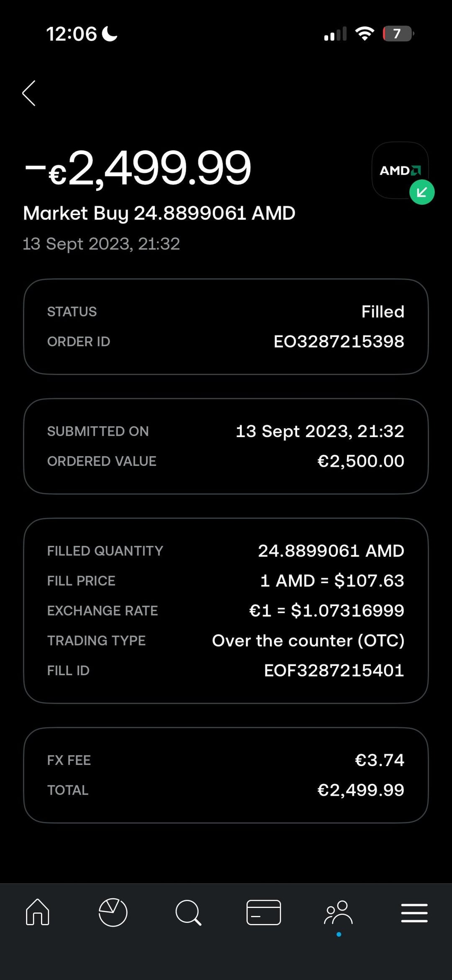This screenshot has height=980, width=452.
Task: Open the search magnifier icon
Action: point(188,912)
